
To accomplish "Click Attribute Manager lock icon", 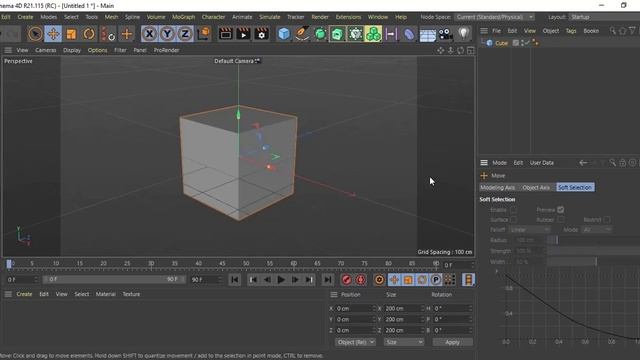I will [x=622, y=163].
